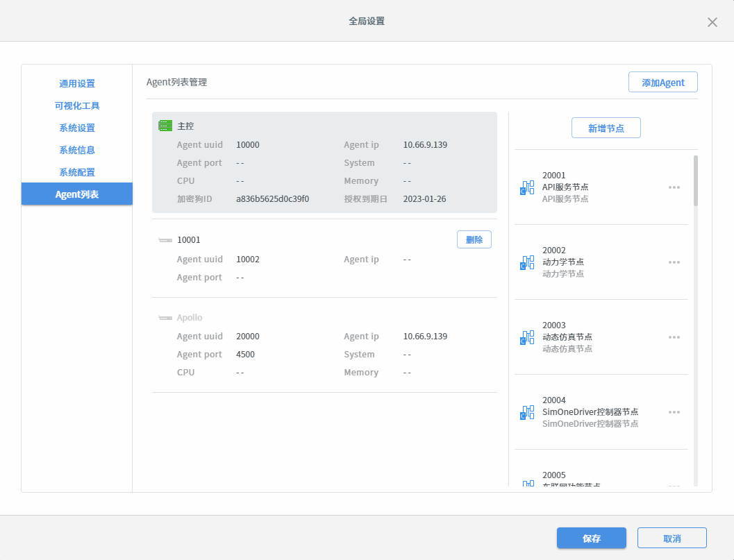Save settings with the 保存 button
Viewport: 734px width, 560px height.
(591, 538)
